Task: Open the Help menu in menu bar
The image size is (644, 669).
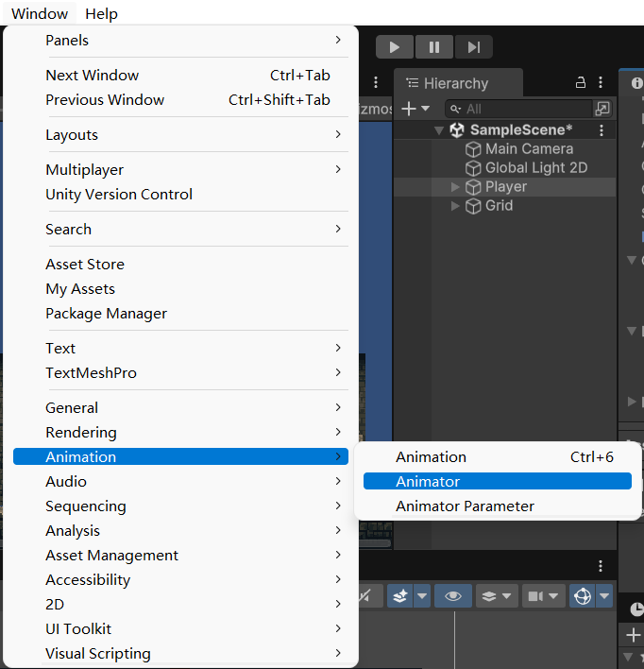Action: coord(101,13)
